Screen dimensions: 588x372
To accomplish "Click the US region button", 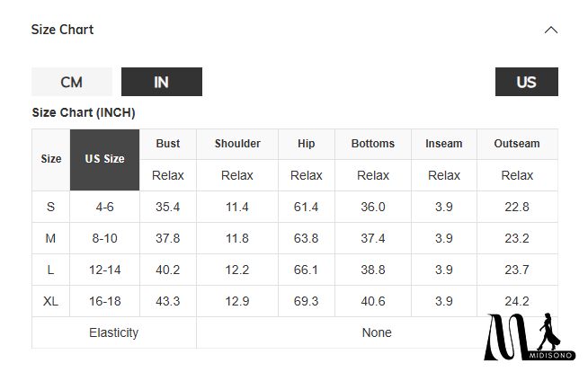I will (x=526, y=82).
